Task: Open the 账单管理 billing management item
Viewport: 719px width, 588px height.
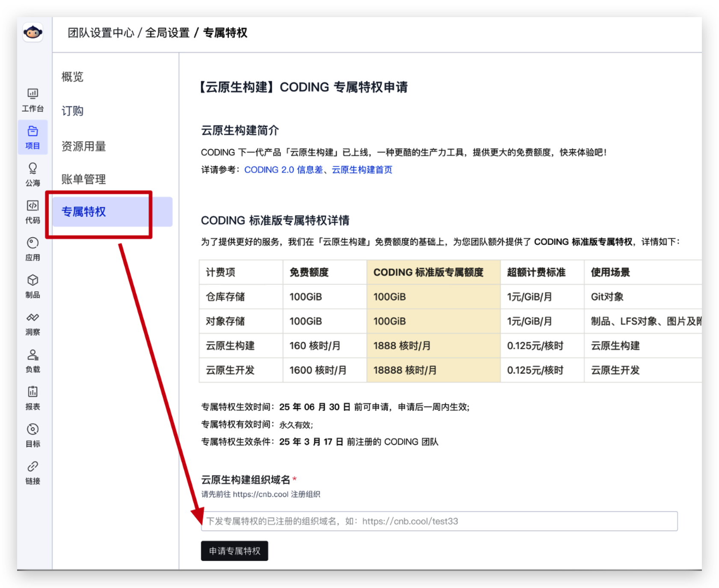Action: click(84, 179)
